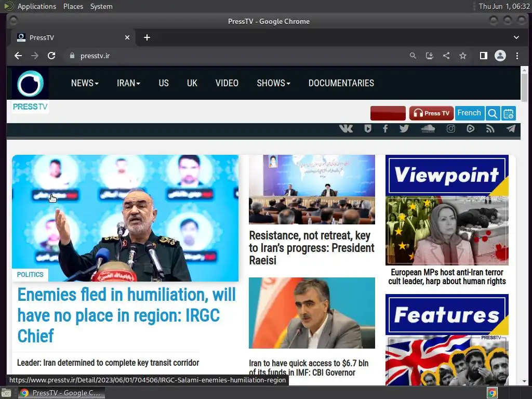Viewport: 532px width, 399px height.
Task: Close the PressTV browser tab
Action: 127,37
